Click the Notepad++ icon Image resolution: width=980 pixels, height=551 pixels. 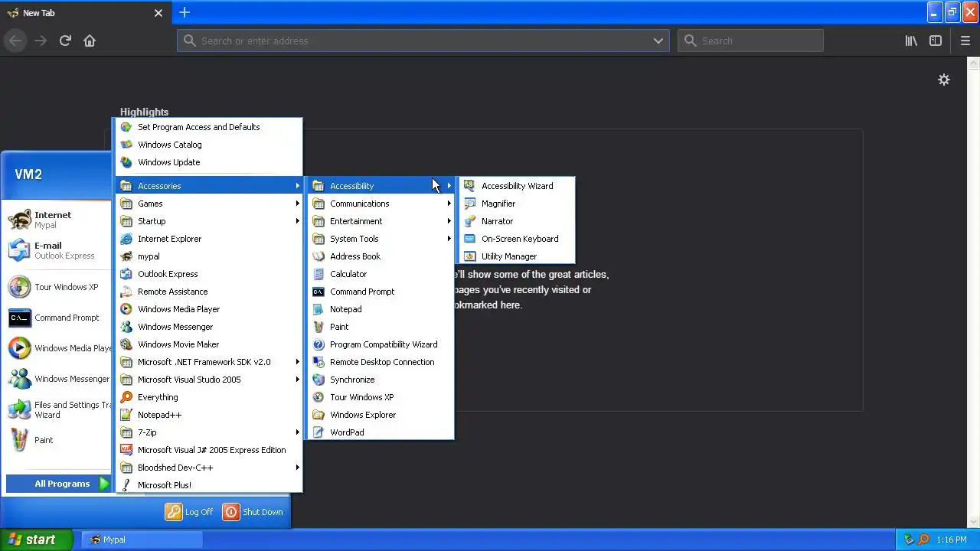pyautogui.click(x=126, y=415)
